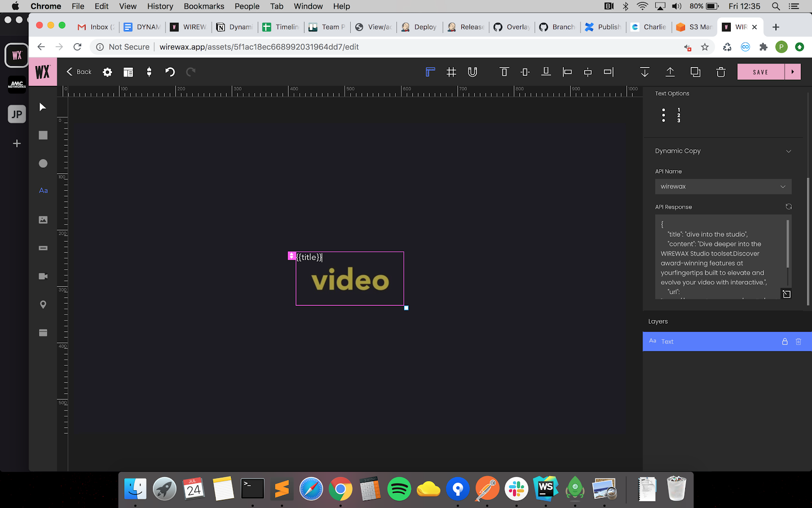Select the rectangle shape tool
Image resolution: width=812 pixels, height=508 pixels.
[43, 135]
